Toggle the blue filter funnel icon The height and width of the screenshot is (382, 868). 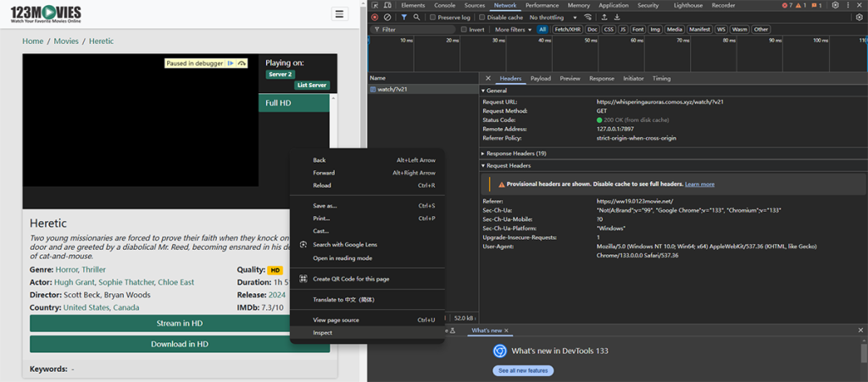tap(404, 17)
